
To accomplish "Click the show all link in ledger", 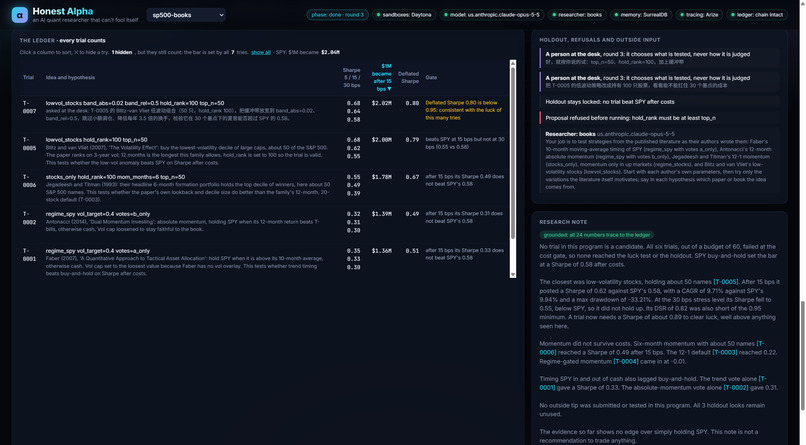I will (261, 52).
